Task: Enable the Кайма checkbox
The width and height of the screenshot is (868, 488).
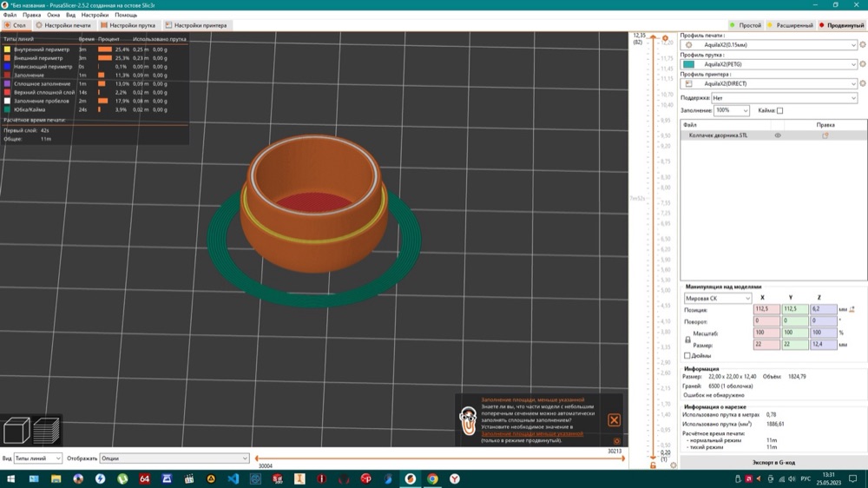Action: click(x=780, y=111)
